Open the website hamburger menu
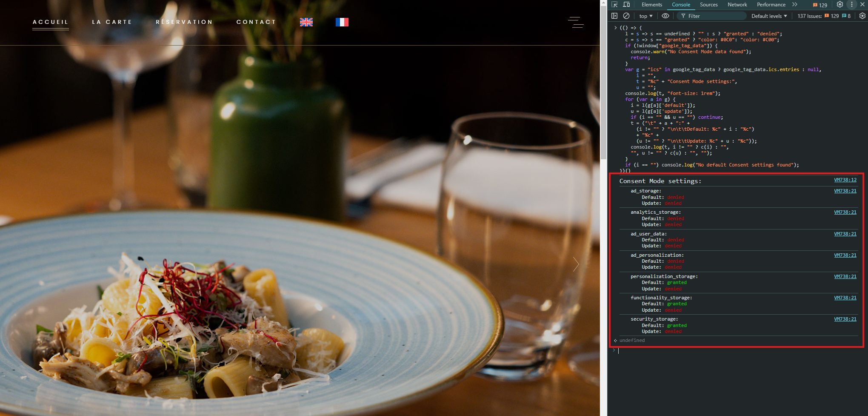 tap(576, 22)
